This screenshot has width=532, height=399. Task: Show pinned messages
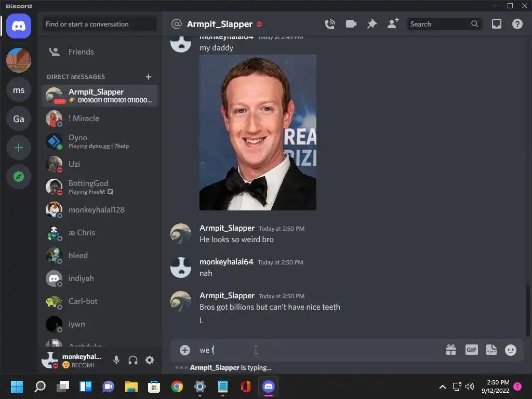click(x=372, y=24)
